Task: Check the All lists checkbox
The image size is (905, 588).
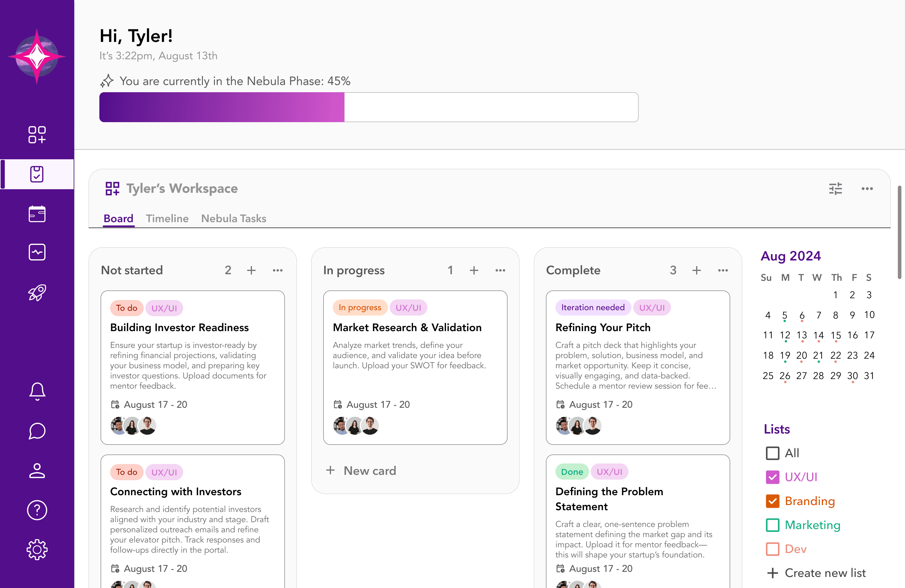Action: pyautogui.click(x=772, y=453)
